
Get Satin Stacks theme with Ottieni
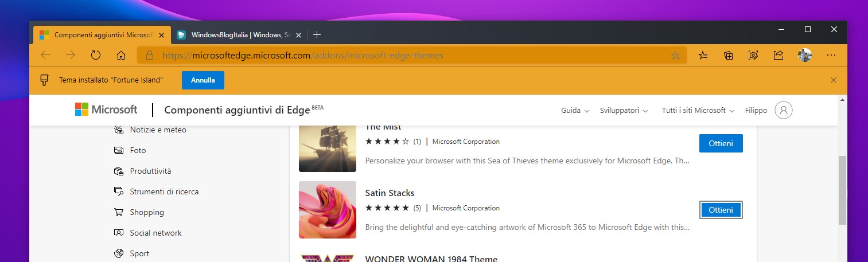tap(721, 210)
